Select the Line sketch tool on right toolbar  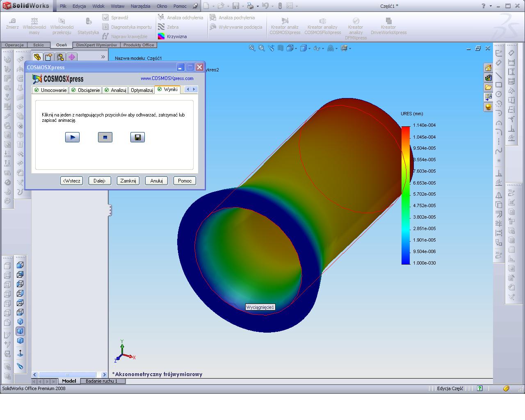(499, 75)
